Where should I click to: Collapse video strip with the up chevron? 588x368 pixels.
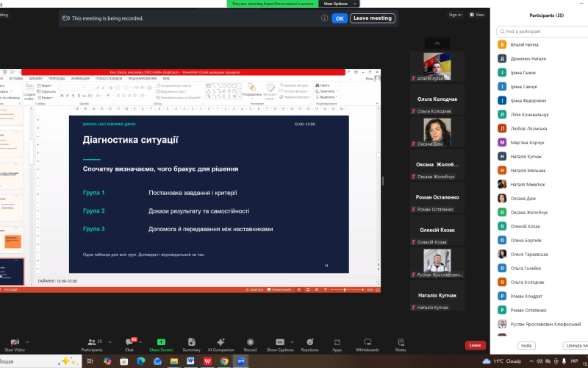[x=437, y=43]
